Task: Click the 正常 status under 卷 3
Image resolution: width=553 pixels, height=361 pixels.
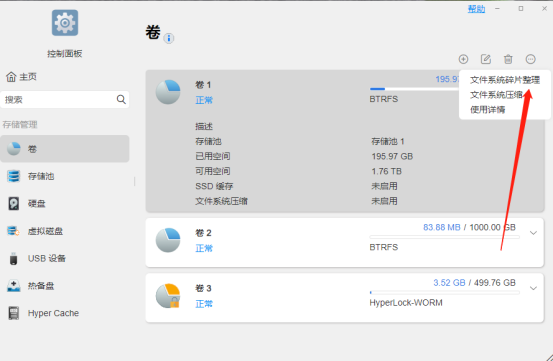Action: pyautogui.click(x=204, y=304)
